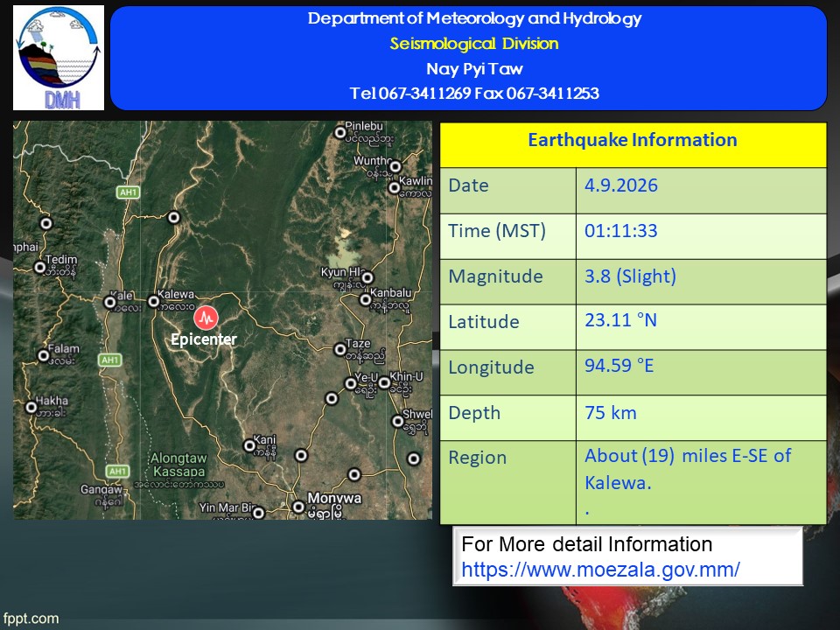
Task: Select the Taze town marker
Action: tap(340, 350)
